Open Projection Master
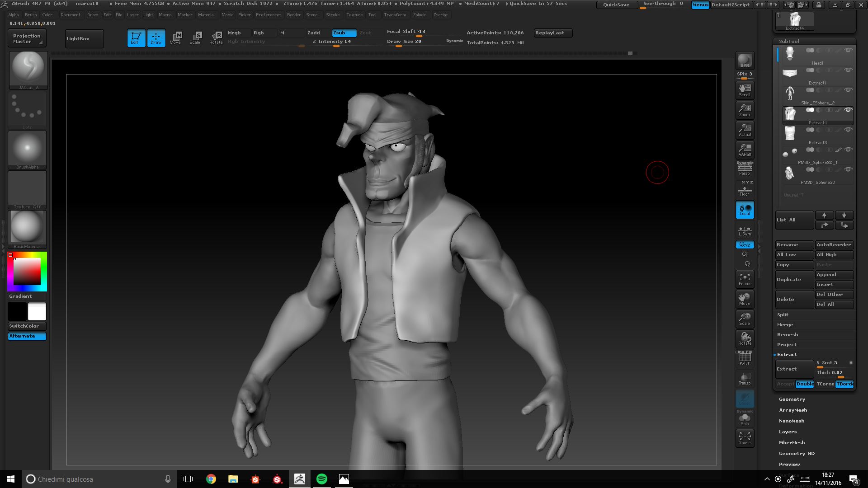Image resolution: width=868 pixels, height=488 pixels. (x=27, y=38)
